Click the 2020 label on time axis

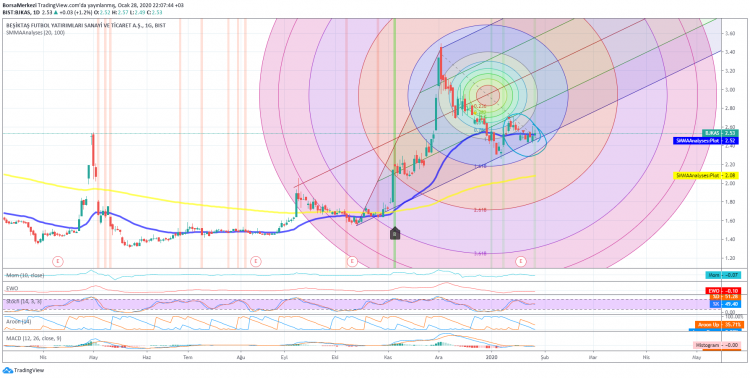(x=492, y=357)
